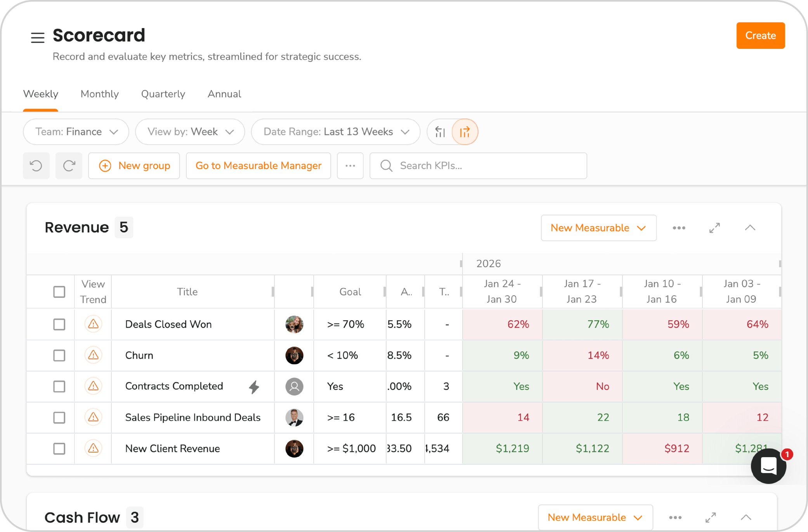The height and width of the screenshot is (532, 808).
Task: Click the undo arrow button
Action: tap(36, 166)
